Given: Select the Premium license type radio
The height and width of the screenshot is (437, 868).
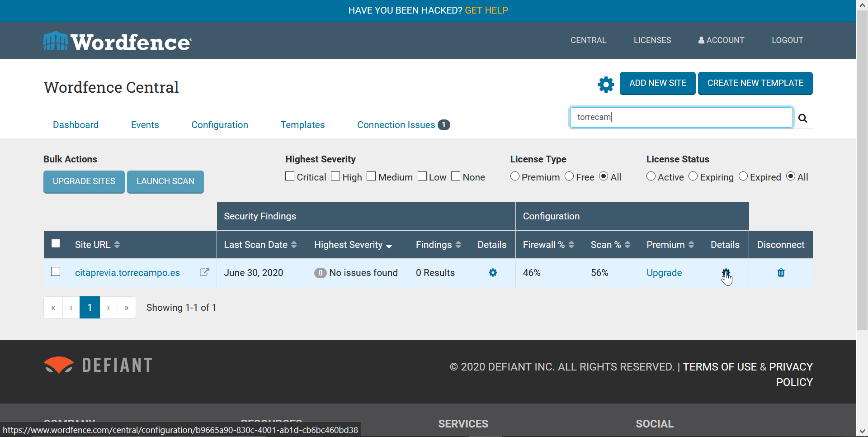Looking at the screenshot, I should [515, 176].
